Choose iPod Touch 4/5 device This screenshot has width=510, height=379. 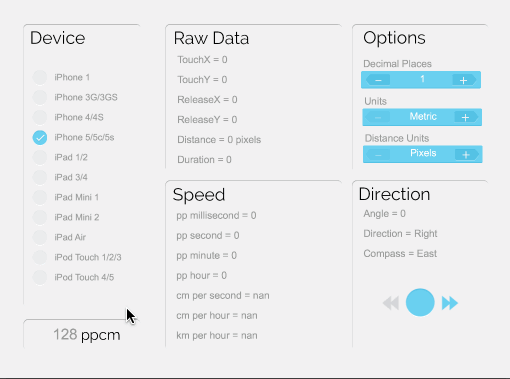click(x=40, y=277)
